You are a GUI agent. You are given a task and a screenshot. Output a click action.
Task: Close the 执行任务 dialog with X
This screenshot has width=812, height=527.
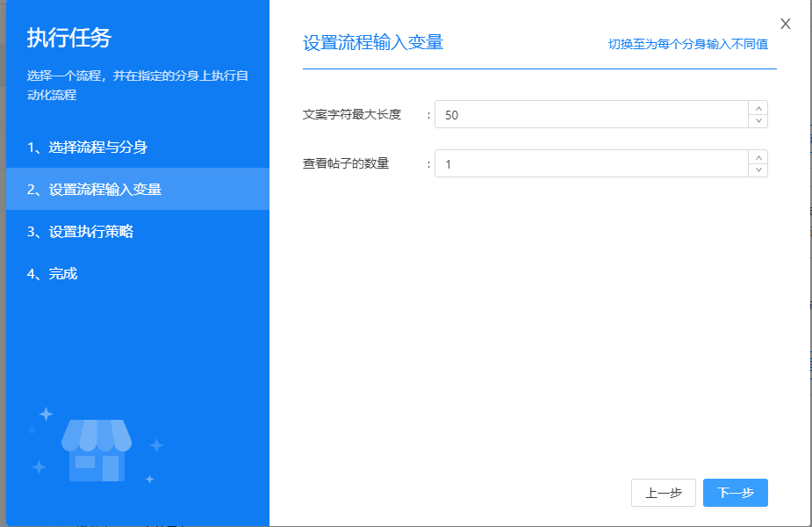[785, 24]
